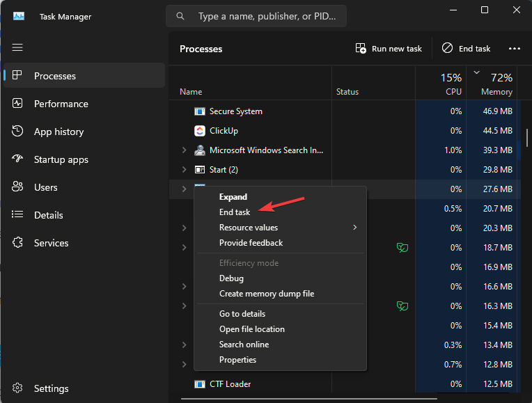Open the Users page
Viewport: 532px width, 403px height.
tap(84, 187)
